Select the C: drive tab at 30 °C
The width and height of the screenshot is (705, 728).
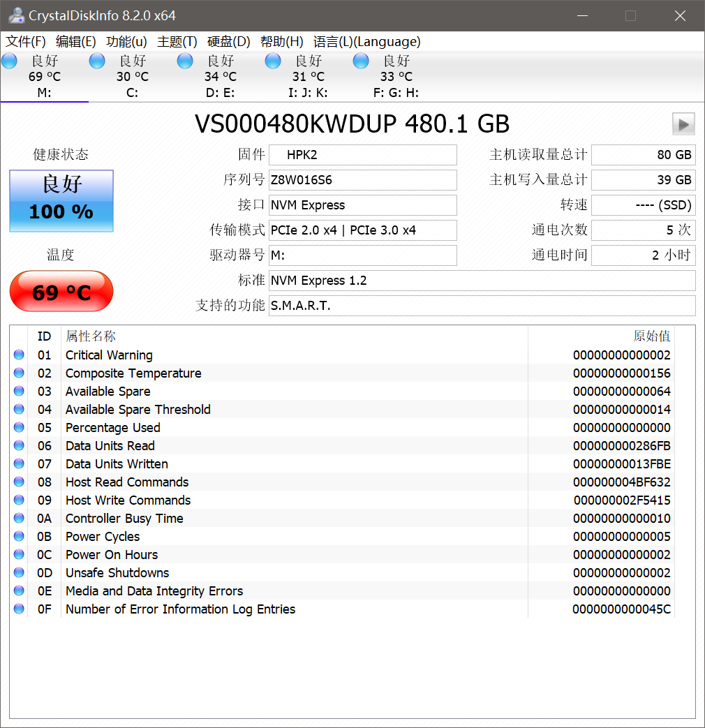pyautogui.click(x=133, y=77)
